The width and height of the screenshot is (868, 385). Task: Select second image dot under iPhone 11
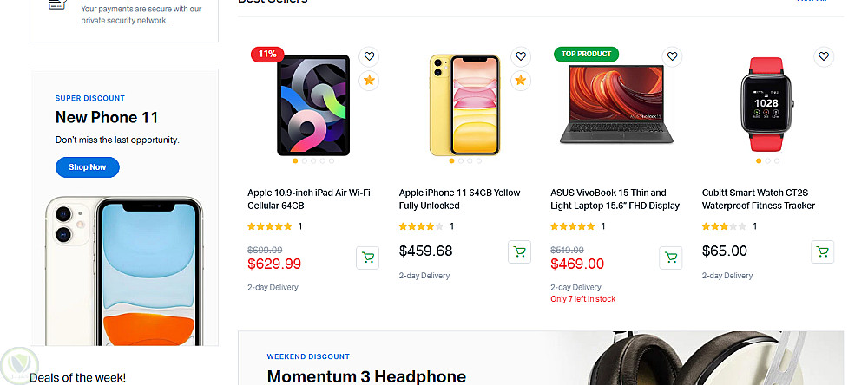[460, 161]
